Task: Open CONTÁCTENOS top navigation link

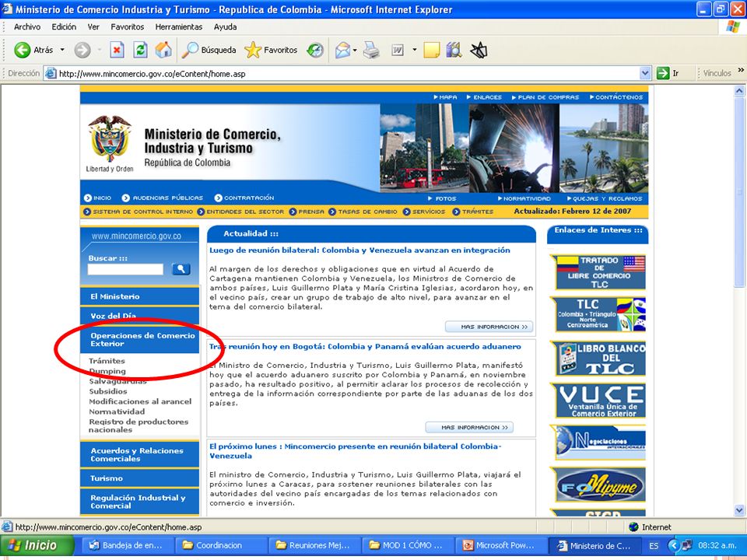Action: point(616,97)
